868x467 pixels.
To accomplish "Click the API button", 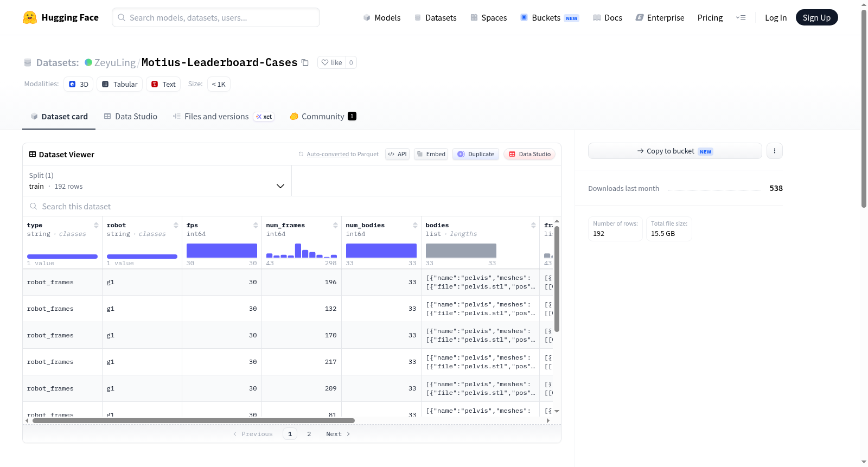I will [397, 154].
